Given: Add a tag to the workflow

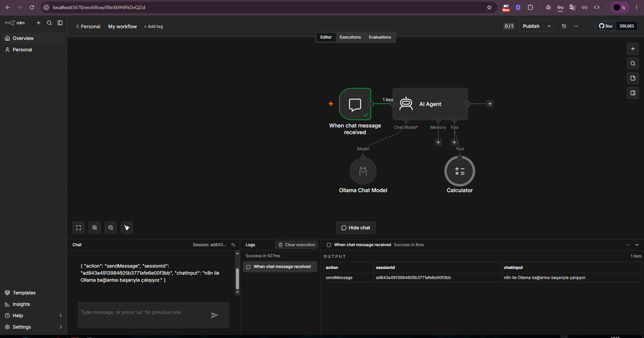Looking at the screenshot, I should (x=153, y=26).
